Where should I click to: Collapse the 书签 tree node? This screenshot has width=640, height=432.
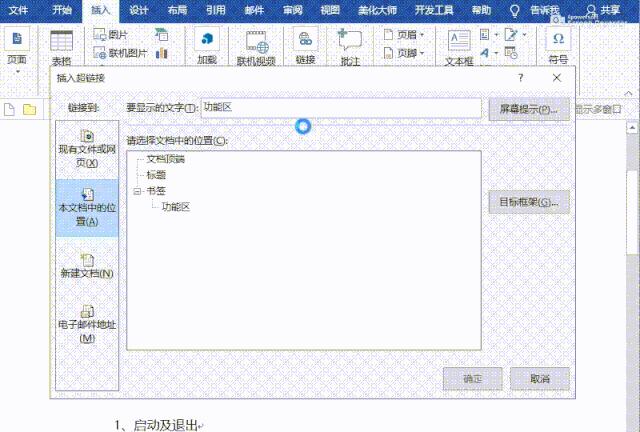coord(138,191)
